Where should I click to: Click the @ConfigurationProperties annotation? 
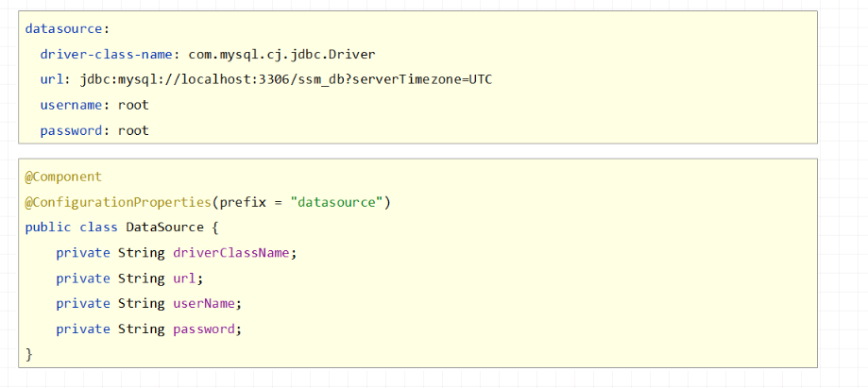point(118,203)
